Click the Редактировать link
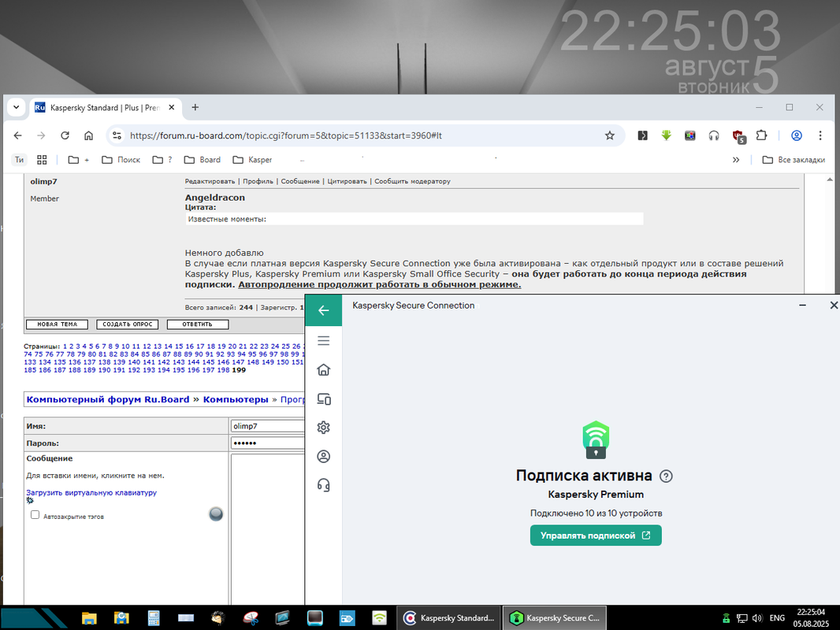This screenshot has width=840, height=630. [x=210, y=181]
